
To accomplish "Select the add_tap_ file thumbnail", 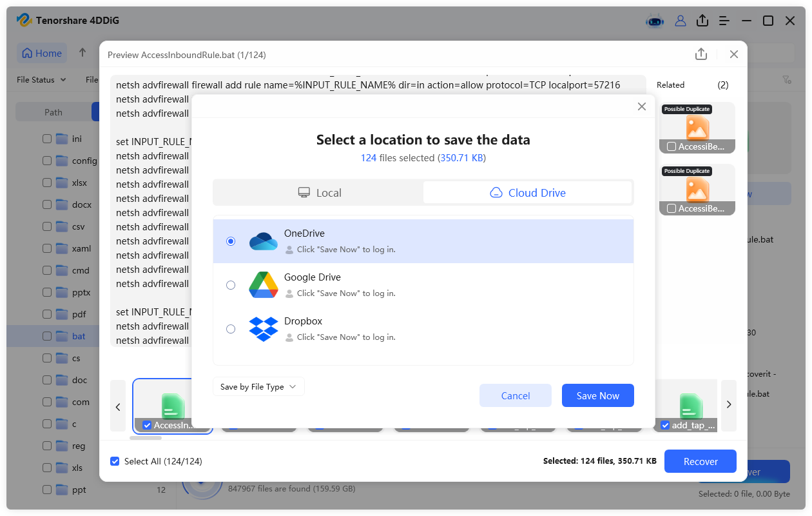I will [x=687, y=406].
